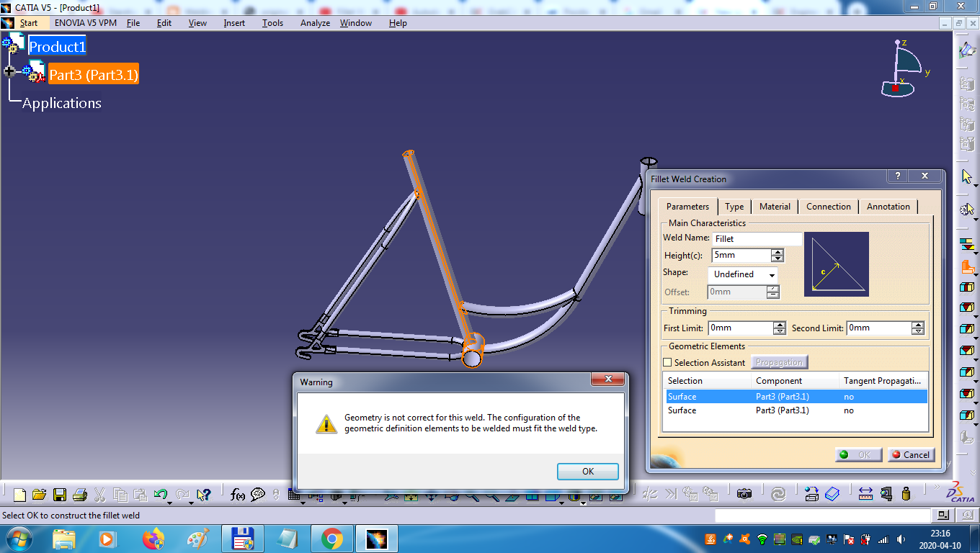Click the Measure Item icon
The width and height of the screenshot is (980, 553).
886,494
